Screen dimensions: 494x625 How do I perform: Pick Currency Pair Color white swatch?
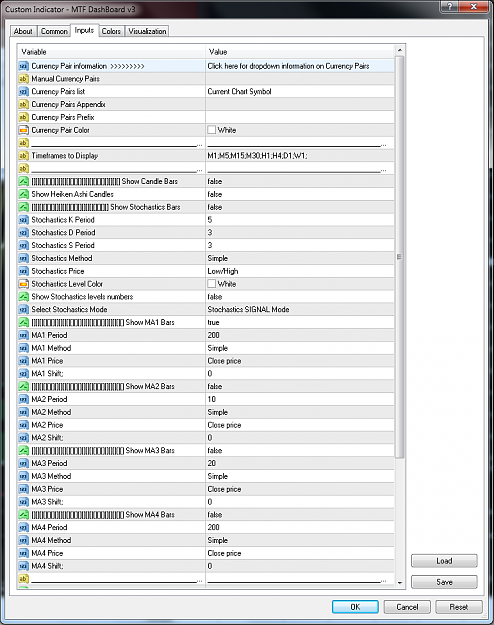[x=212, y=130]
